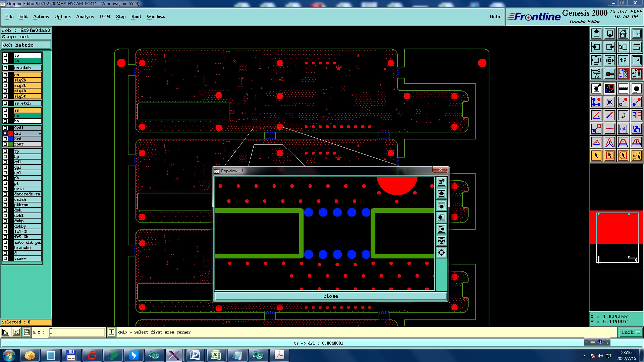Click the red drl layer color swatch
The width and height of the screenshot is (644, 362).
click(x=11, y=133)
